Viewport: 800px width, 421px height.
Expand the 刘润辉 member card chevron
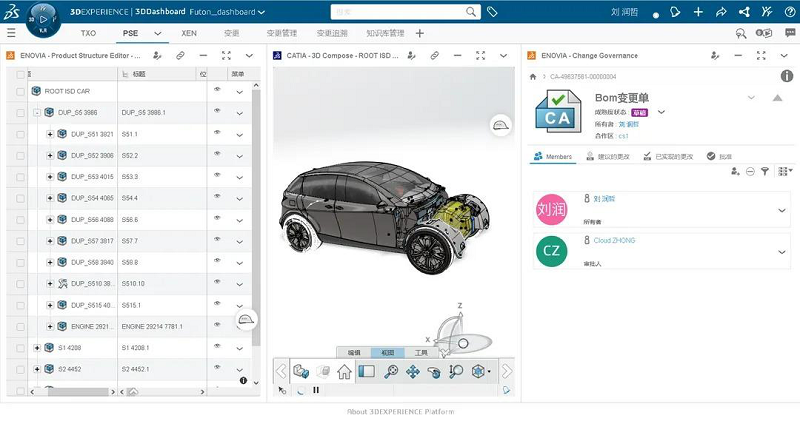(781, 211)
